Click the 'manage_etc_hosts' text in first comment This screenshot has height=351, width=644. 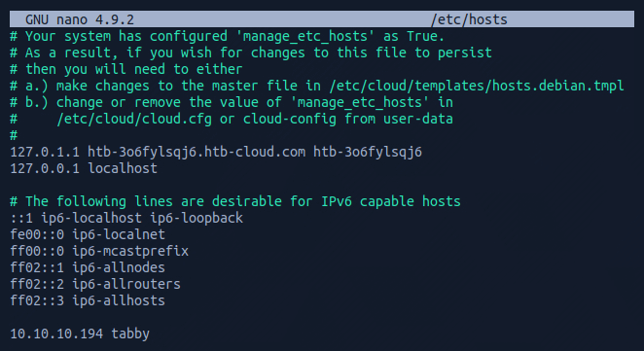tap(305, 37)
